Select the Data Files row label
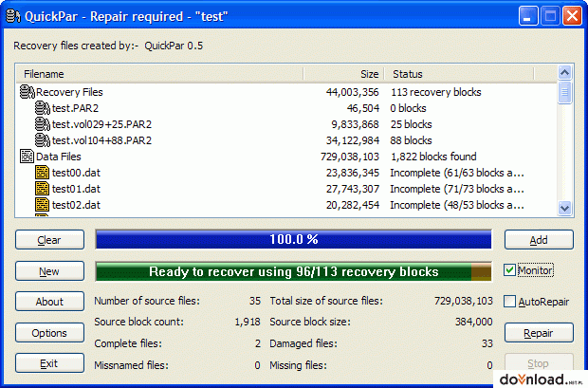The width and height of the screenshot is (588, 388). (59, 157)
